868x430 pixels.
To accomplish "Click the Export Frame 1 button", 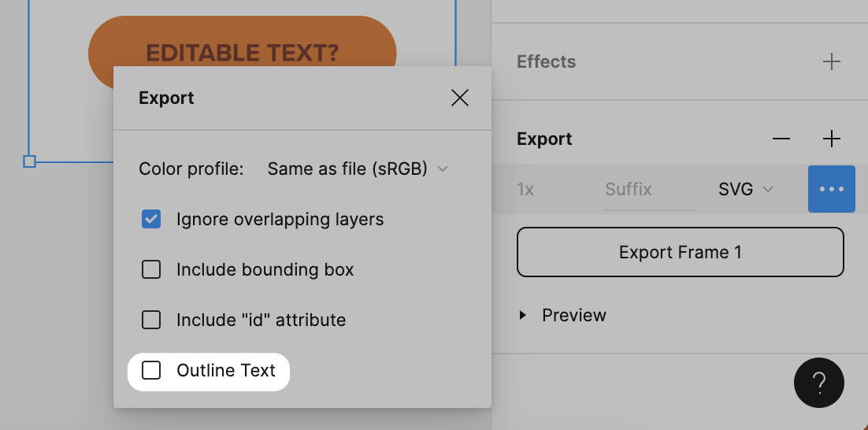I will click(681, 252).
